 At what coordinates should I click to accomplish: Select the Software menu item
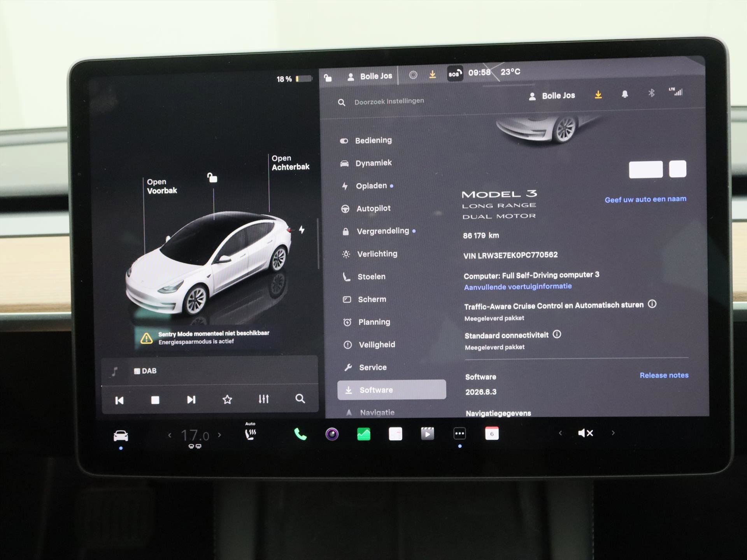(391, 390)
